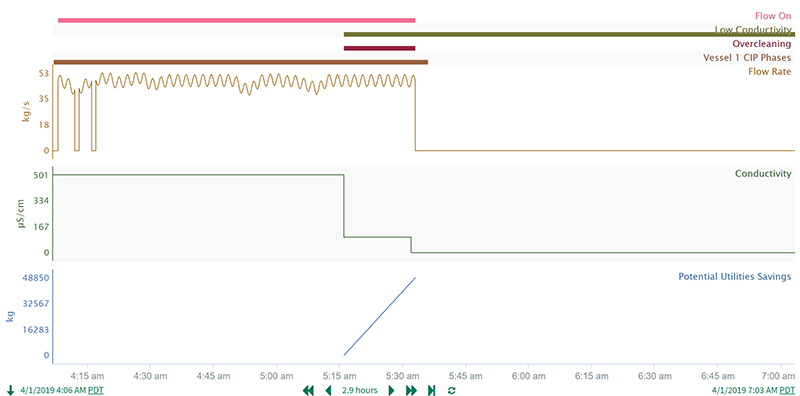Click the green conductivity line at the 501 level
The width and height of the screenshot is (800, 396).
[198, 175]
